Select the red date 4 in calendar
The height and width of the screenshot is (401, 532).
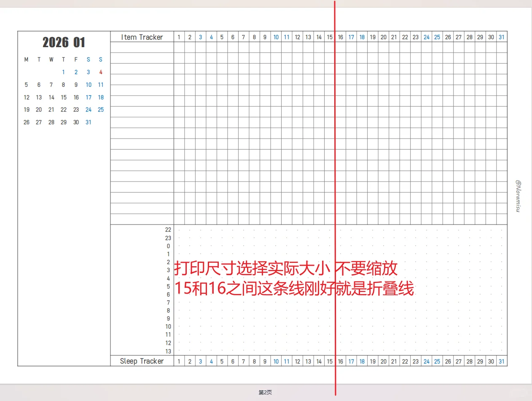point(100,72)
